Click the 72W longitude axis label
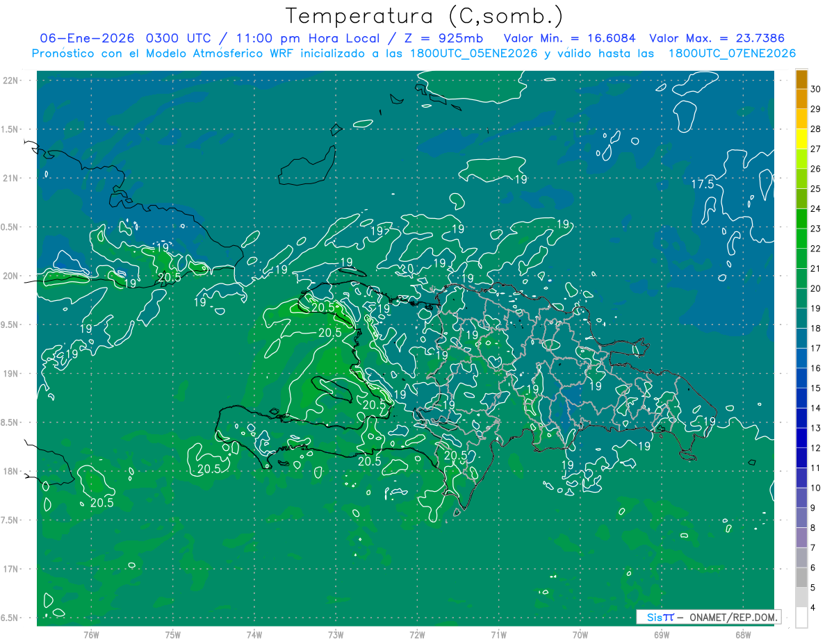The image size is (834, 644). 417,634
